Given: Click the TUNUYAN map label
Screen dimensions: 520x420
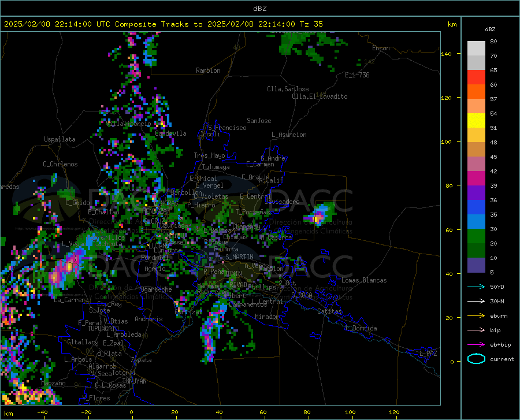Looking at the screenshot, I should point(134,381).
